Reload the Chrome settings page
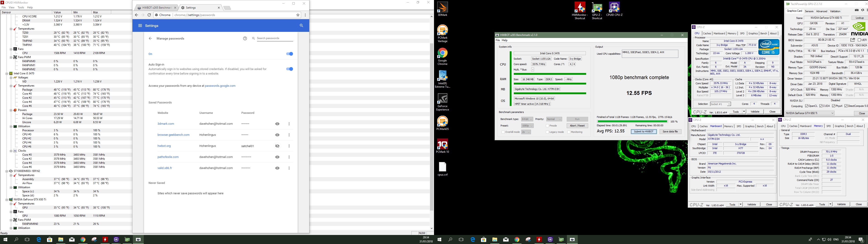 [x=149, y=15]
